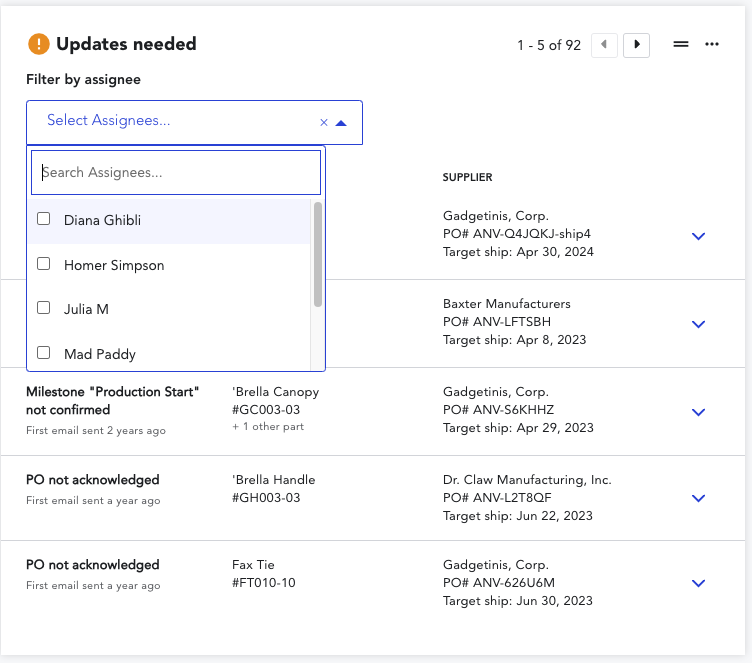Image resolution: width=752 pixels, height=663 pixels.
Task: Click PO not acknowledged for 'Brella Handle
Action: pos(93,480)
